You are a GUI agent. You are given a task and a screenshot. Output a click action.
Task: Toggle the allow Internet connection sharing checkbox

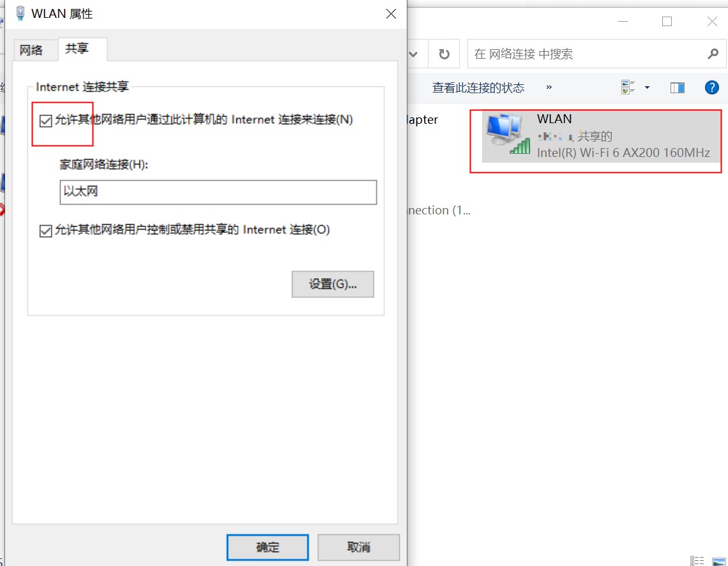point(45,121)
